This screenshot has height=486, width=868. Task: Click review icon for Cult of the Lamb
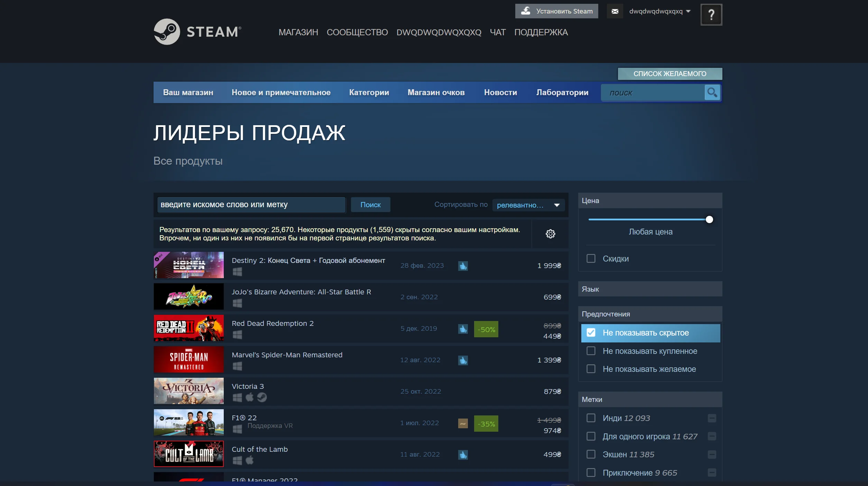[463, 455]
